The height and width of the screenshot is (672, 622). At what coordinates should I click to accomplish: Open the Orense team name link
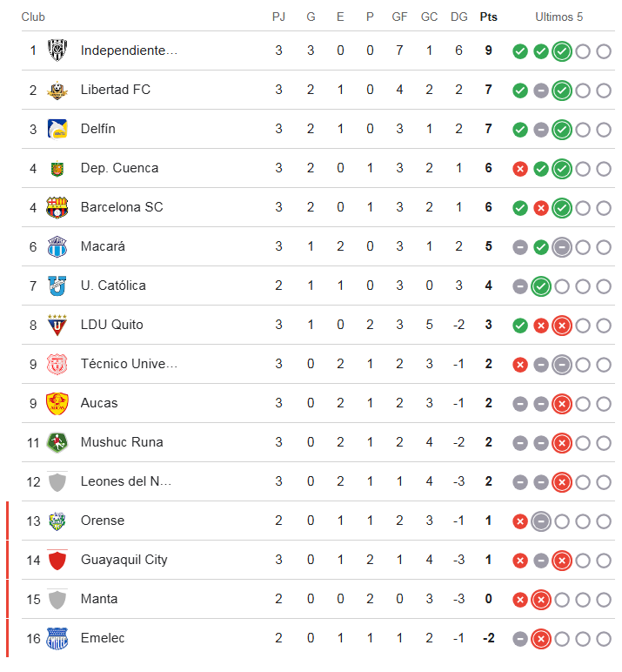[103, 521]
